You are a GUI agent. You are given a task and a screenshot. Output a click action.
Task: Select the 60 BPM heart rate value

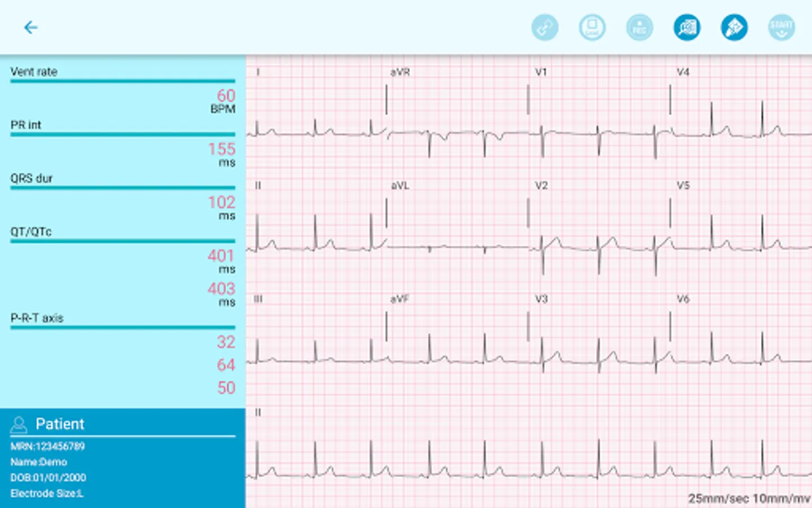(x=226, y=96)
